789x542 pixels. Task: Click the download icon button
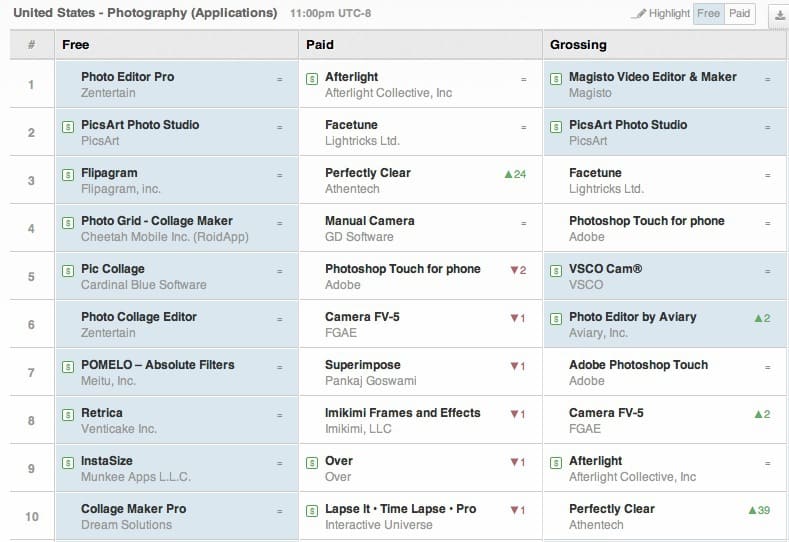point(778,14)
